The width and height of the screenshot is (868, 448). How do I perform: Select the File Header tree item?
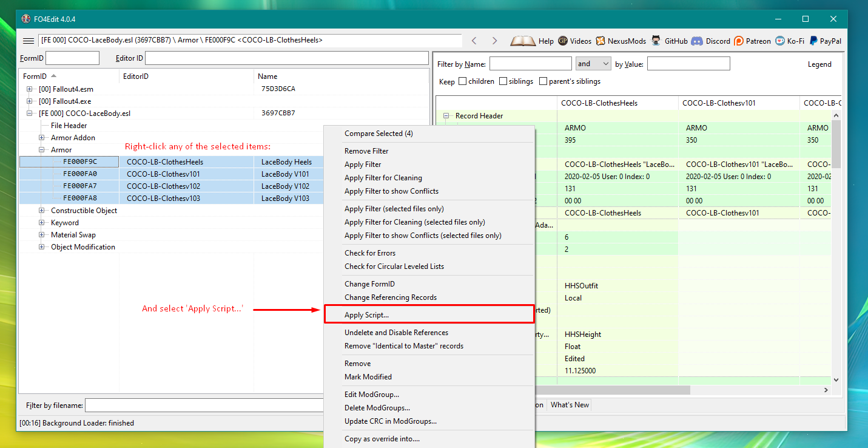(x=69, y=126)
